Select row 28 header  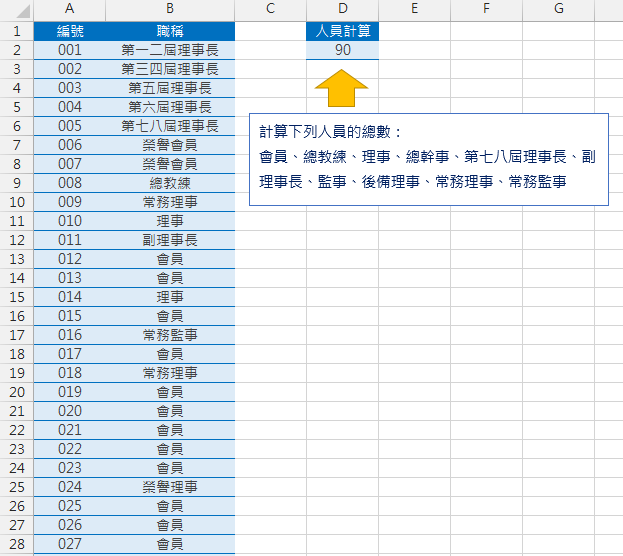pos(17,544)
